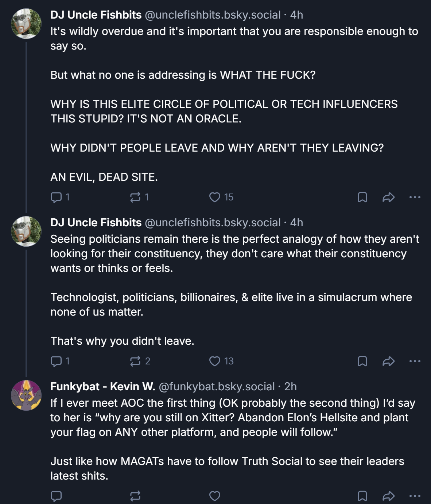
Task: Reply to Funkybat's post about AOC
Action: click(56, 496)
